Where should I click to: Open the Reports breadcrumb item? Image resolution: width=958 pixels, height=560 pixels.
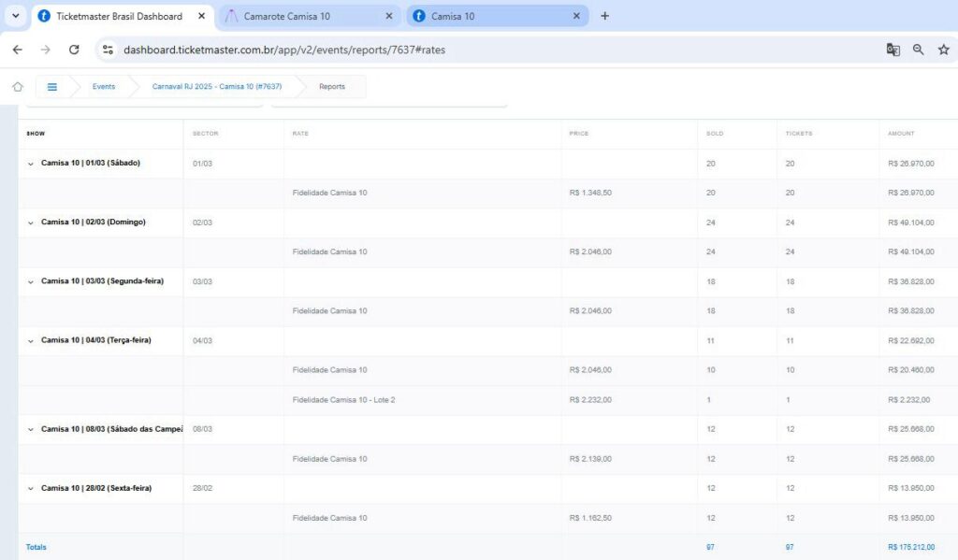pyautogui.click(x=332, y=87)
